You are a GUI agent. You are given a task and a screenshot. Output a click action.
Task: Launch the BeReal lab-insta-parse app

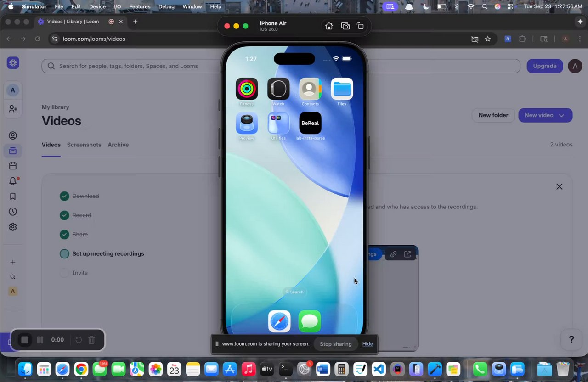[310, 123]
